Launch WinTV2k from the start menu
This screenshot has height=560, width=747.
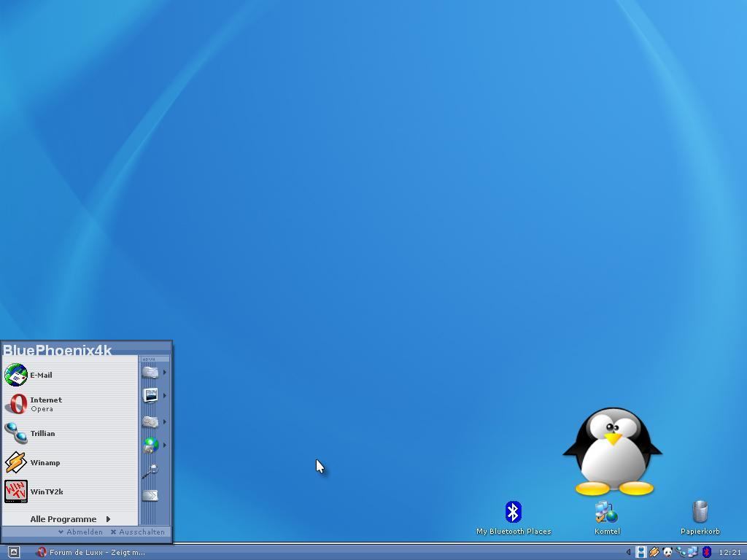(x=69, y=491)
